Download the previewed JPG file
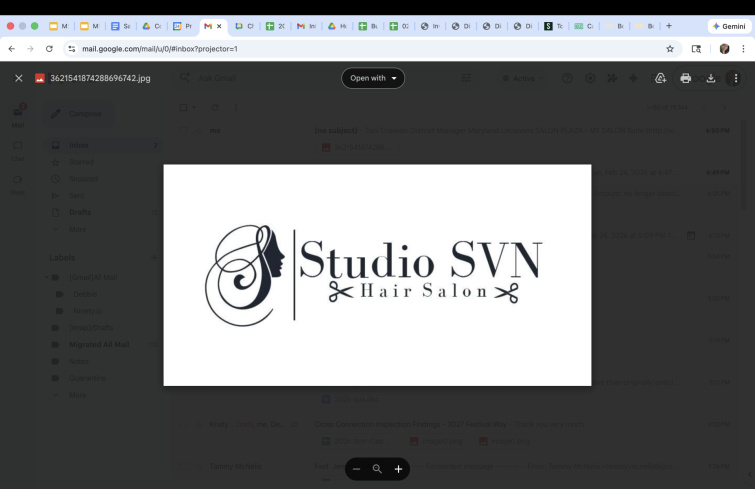Viewport: 755px width, 489px height. (711, 78)
